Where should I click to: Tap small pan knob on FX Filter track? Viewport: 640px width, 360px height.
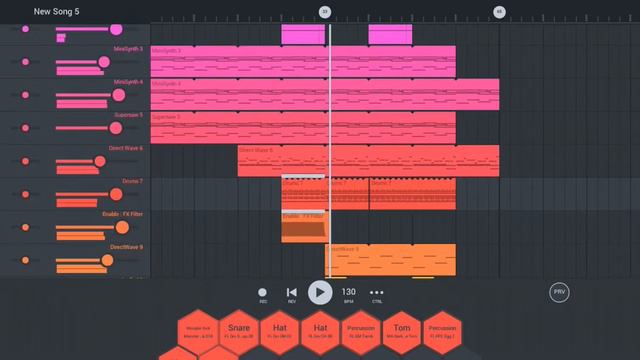tap(25, 227)
